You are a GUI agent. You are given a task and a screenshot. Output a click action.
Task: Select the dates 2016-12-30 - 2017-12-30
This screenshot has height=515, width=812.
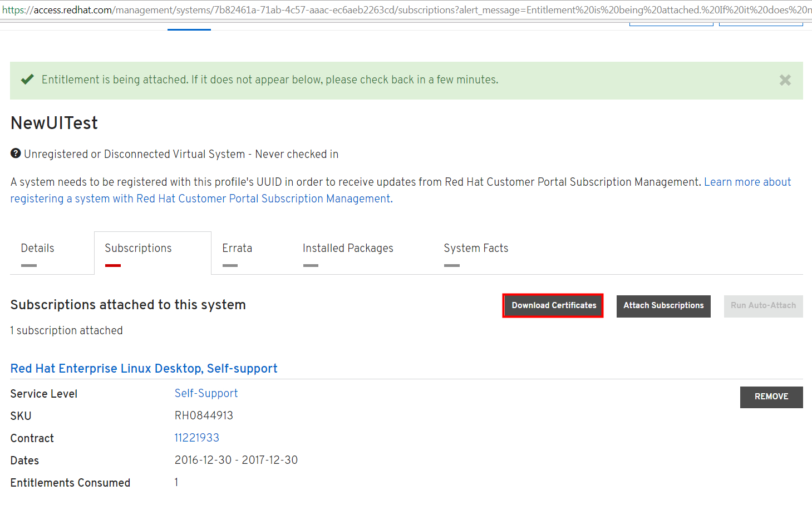[236, 460]
